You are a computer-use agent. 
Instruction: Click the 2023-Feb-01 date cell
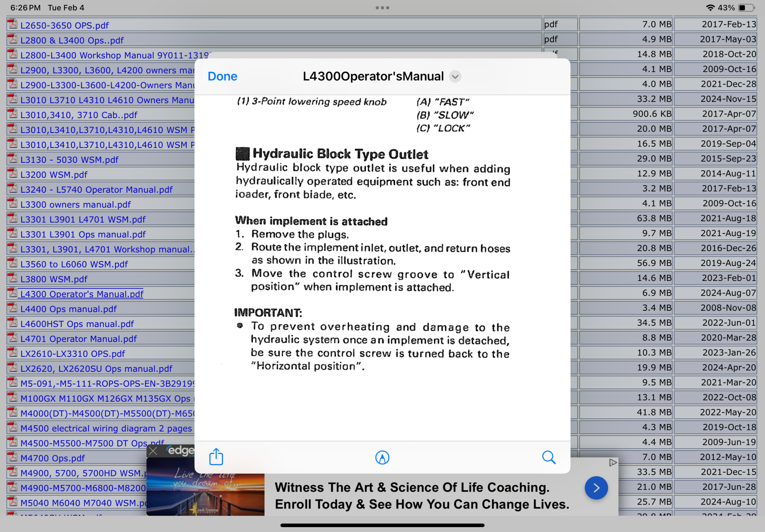(x=715, y=278)
